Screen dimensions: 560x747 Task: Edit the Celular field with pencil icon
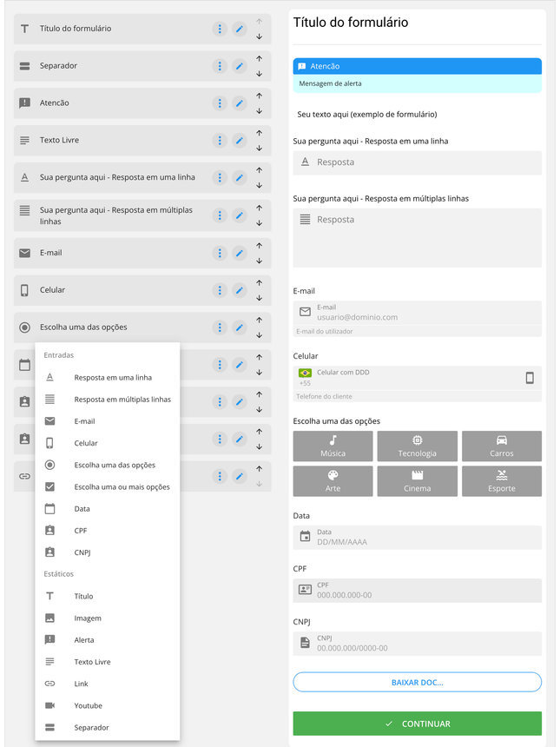coord(240,290)
